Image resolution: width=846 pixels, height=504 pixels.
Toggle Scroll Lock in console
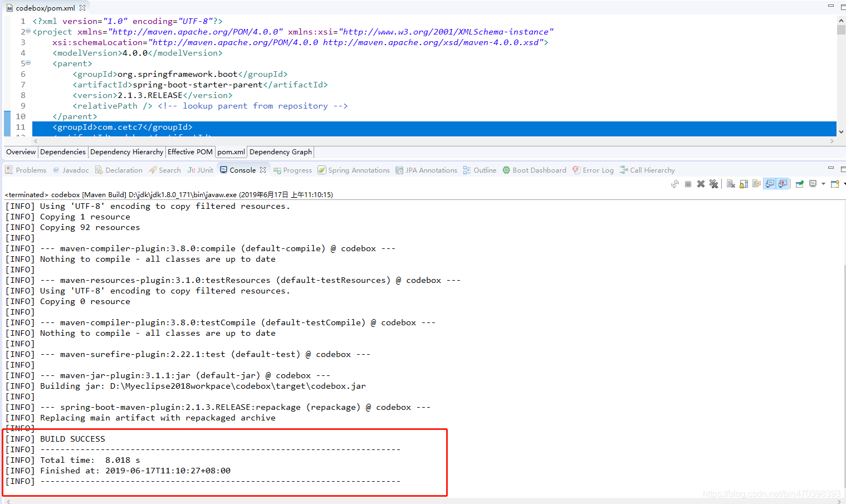(x=744, y=183)
